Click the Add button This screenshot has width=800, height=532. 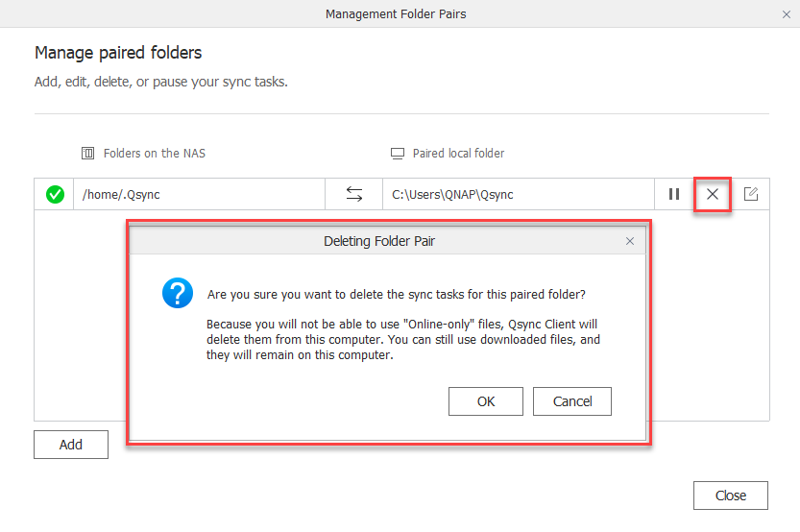[x=71, y=445]
